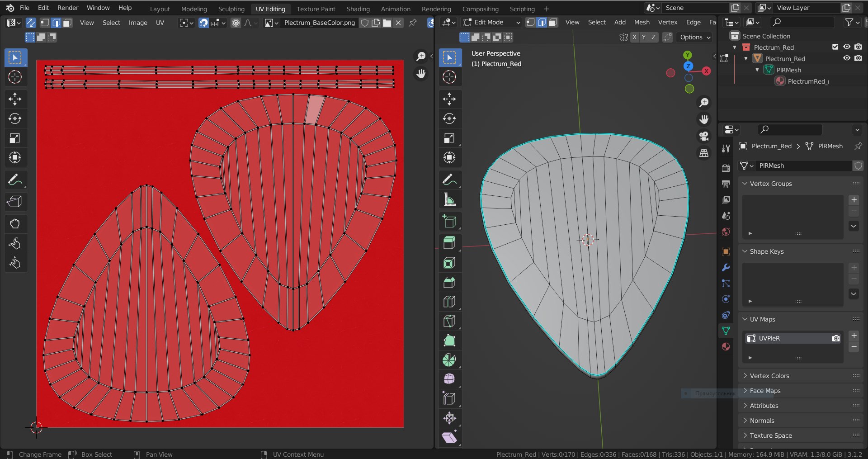Set UVPleR as active render UV map
868x459 pixels.
click(836, 338)
